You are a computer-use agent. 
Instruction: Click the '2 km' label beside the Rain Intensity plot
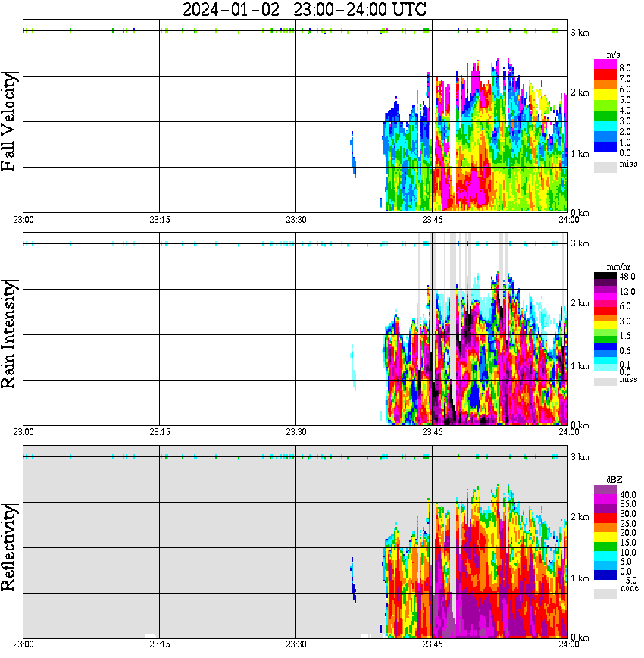point(580,303)
